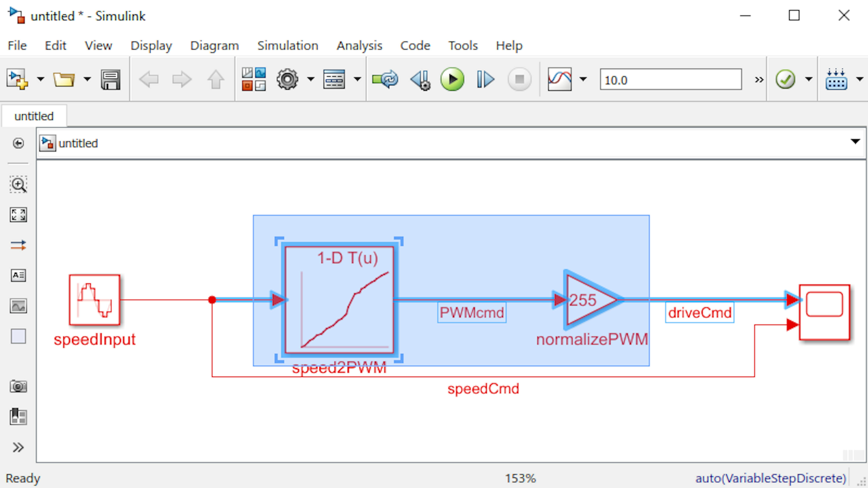Viewport: 868px width, 488px height.
Task: Click the speedCmd signal label
Action: pos(483,389)
